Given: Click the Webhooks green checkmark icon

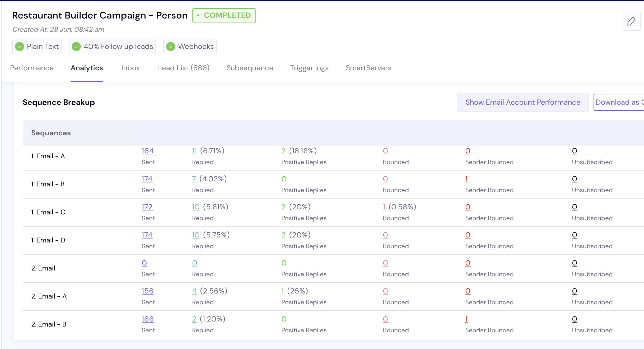Looking at the screenshot, I should (171, 47).
